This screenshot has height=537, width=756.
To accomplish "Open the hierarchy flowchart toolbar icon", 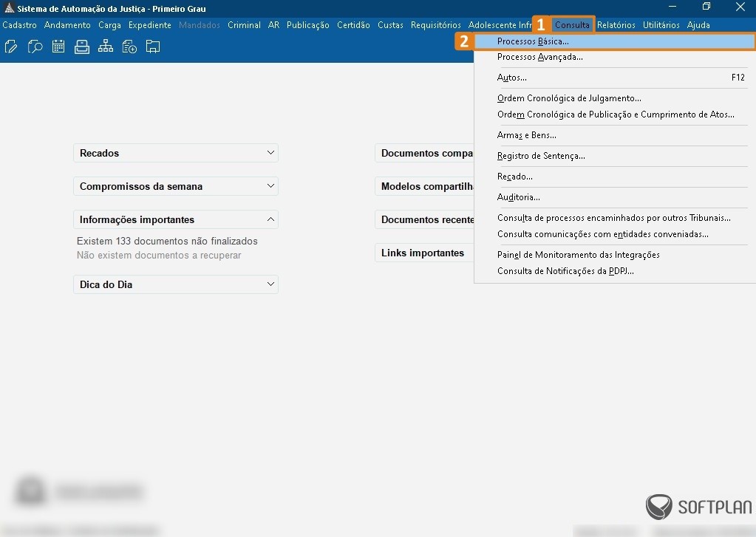I will pyautogui.click(x=106, y=47).
